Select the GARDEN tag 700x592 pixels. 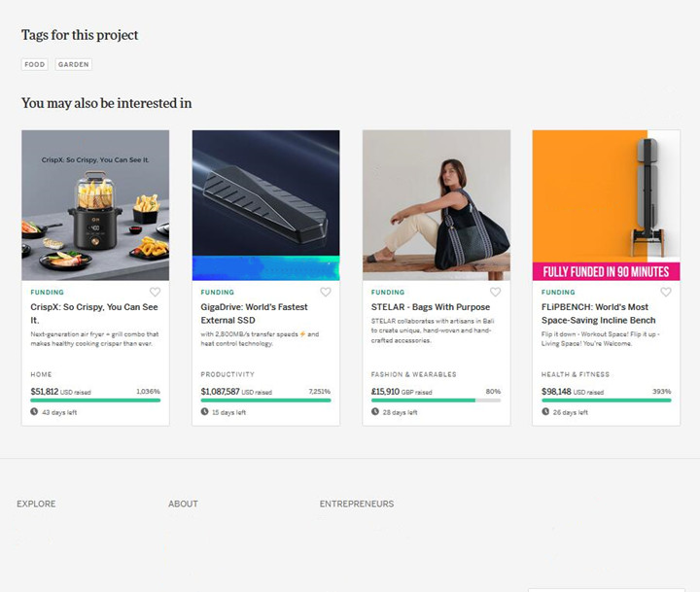tap(74, 64)
